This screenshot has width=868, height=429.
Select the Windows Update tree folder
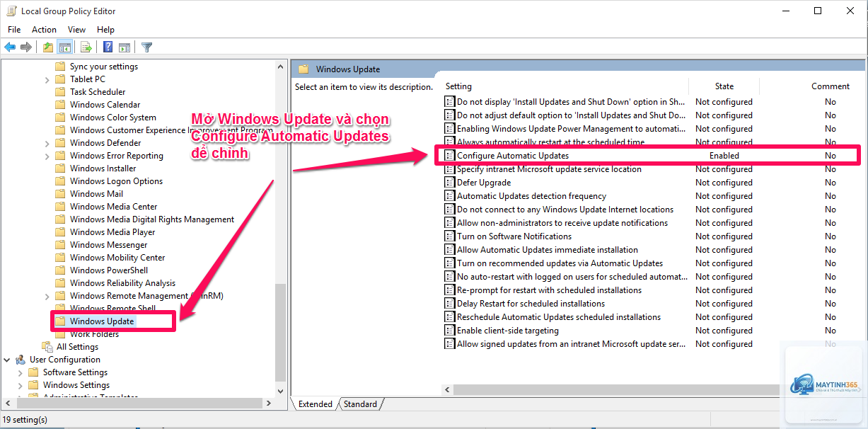(x=102, y=321)
